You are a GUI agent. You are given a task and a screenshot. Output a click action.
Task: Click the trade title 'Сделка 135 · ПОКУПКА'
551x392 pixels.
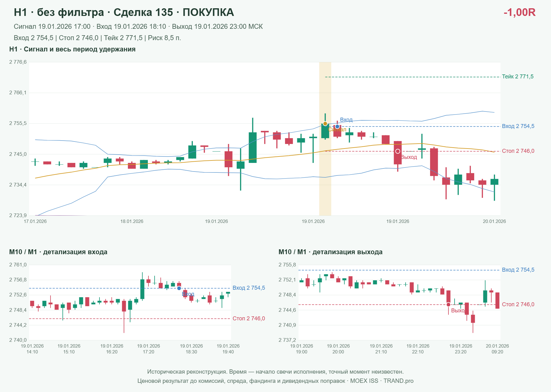click(x=174, y=12)
